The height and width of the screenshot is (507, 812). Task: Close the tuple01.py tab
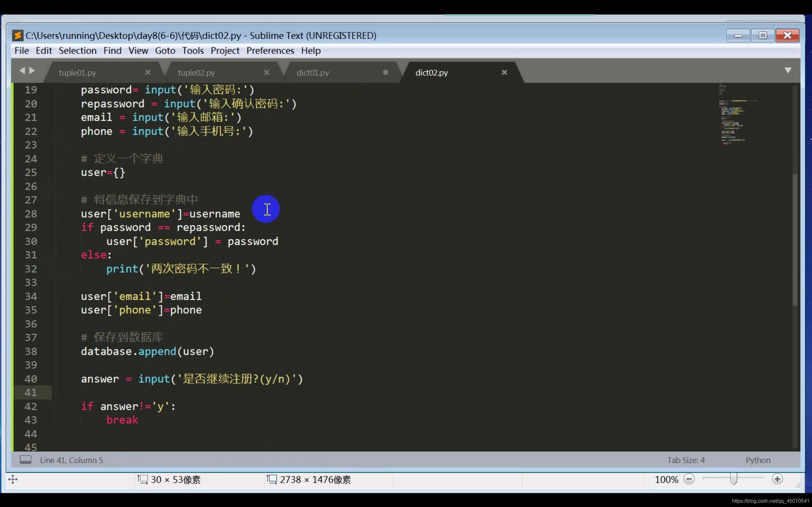point(147,73)
